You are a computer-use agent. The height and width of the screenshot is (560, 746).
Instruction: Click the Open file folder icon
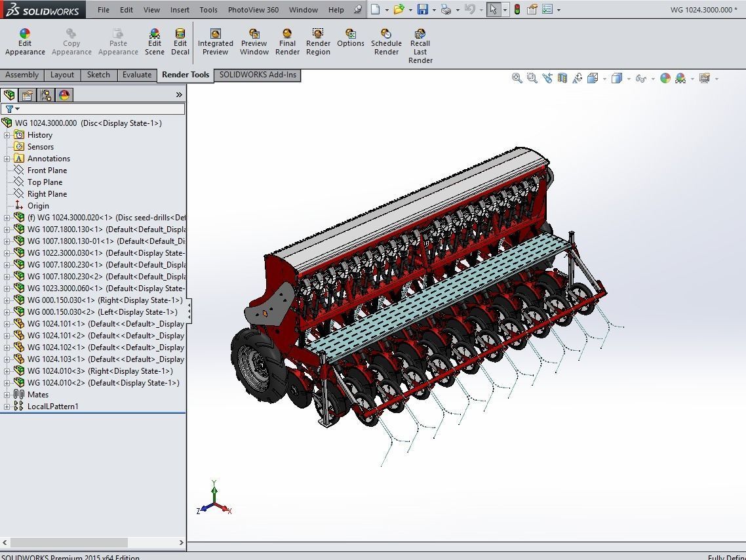click(x=399, y=9)
